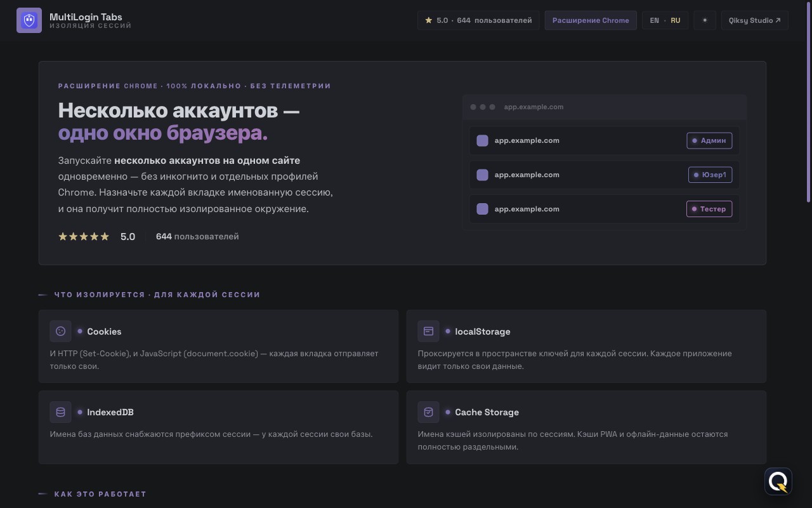This screenshot has width=812, height=508.
Task: Click the Cache Storage icon
Action: tap(428, 411)
